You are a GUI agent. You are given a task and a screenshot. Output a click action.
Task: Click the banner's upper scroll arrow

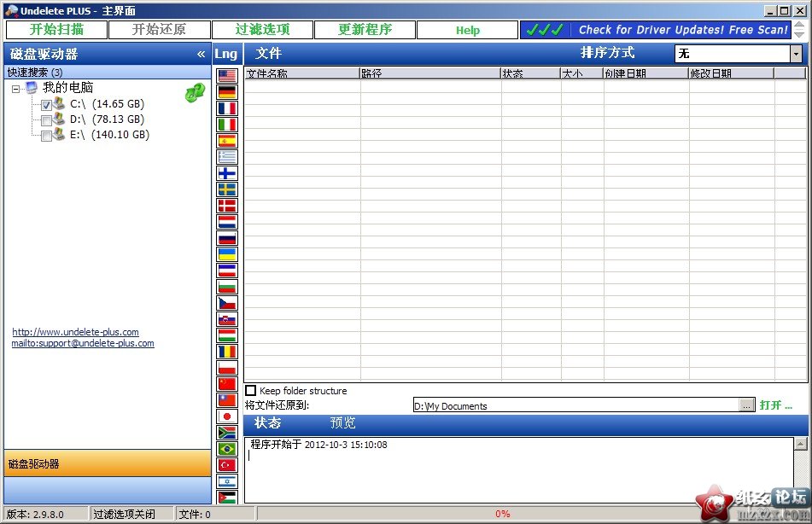click(799, 26)
